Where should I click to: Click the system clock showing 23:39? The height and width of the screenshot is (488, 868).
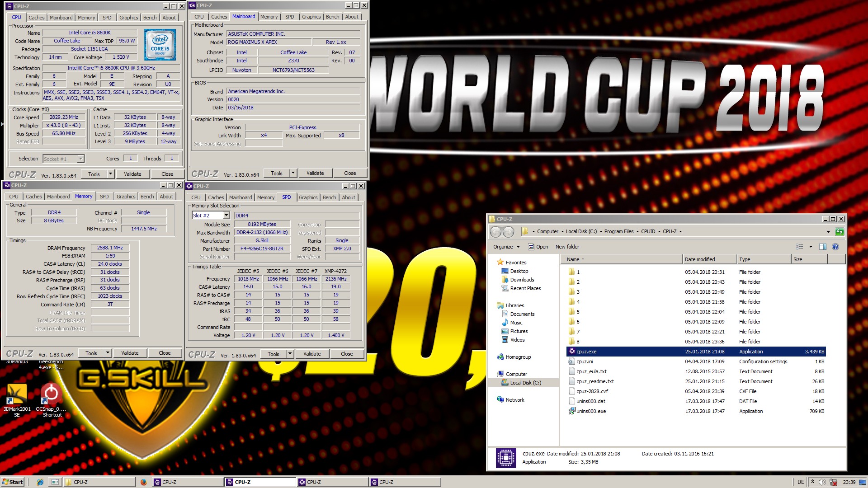(849, 482)
